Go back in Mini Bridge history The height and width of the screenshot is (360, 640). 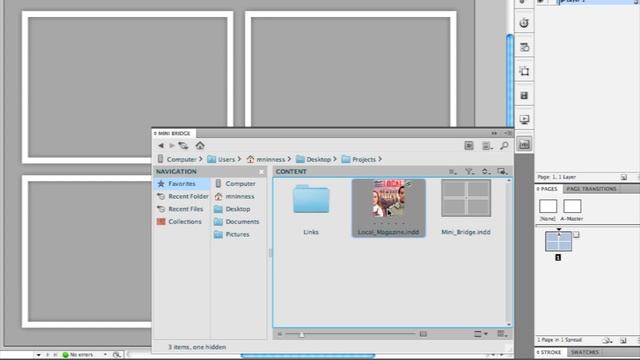[x=161, y=145]
